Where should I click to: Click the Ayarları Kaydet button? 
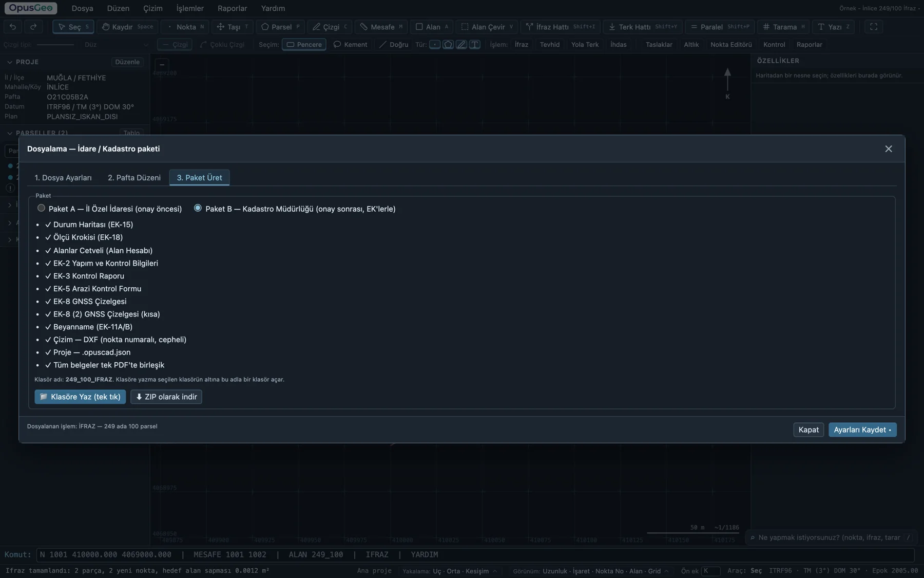point(862,430)
